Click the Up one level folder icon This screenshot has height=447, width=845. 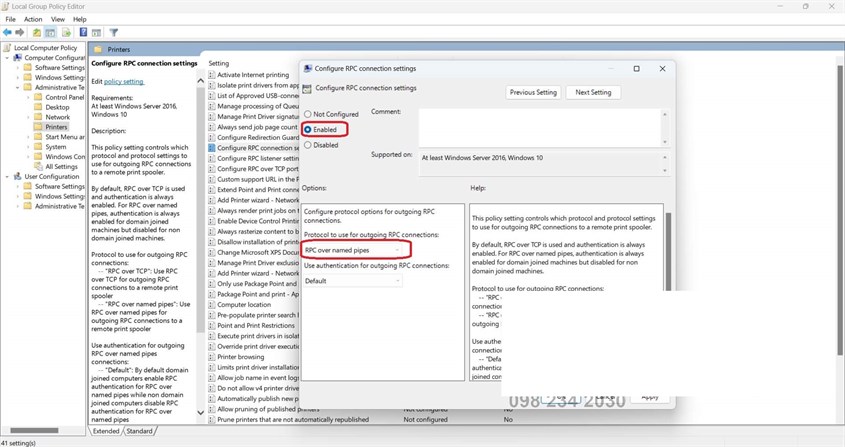click(37, 33)
